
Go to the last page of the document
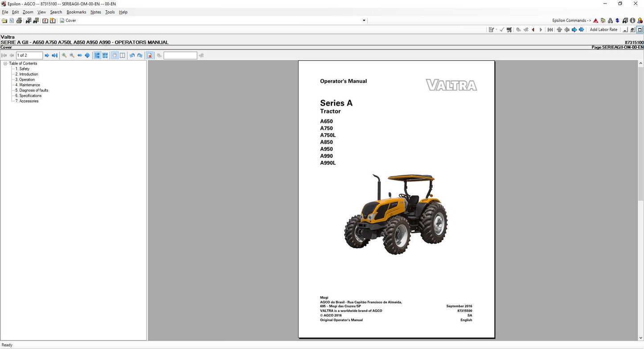point(54,55)
